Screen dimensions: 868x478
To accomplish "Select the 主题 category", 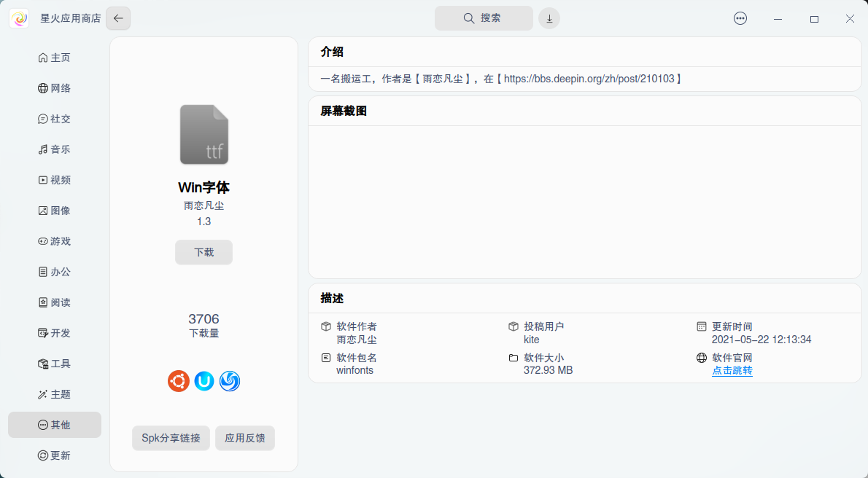I will pyautogui.click(x=54, y=393).
